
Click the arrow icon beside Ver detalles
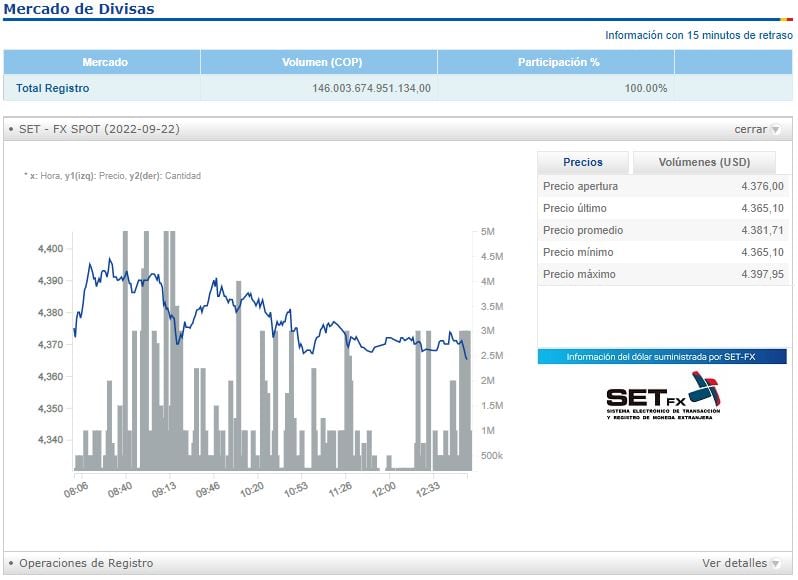tap(775, 564)
